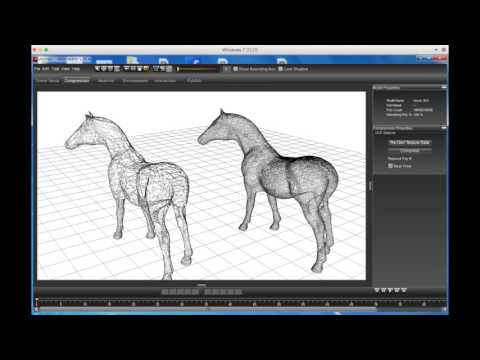
Task: Open the Edit menu
Action: click(x=46, y=69)
